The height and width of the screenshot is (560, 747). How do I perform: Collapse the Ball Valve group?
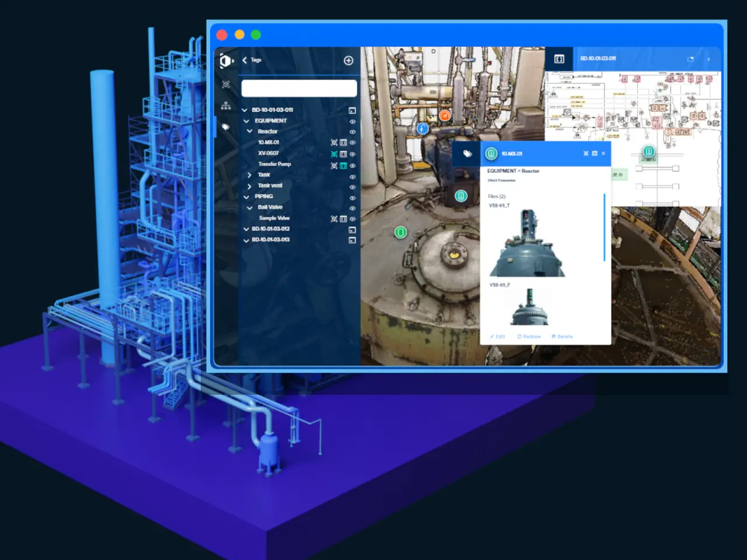[x=250, y=207]
